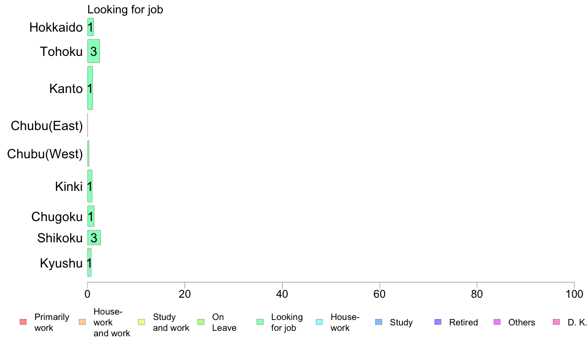Select the Study blue legend swatch
The width and height of the screenshot is (588, 364).
coord(379,322)
